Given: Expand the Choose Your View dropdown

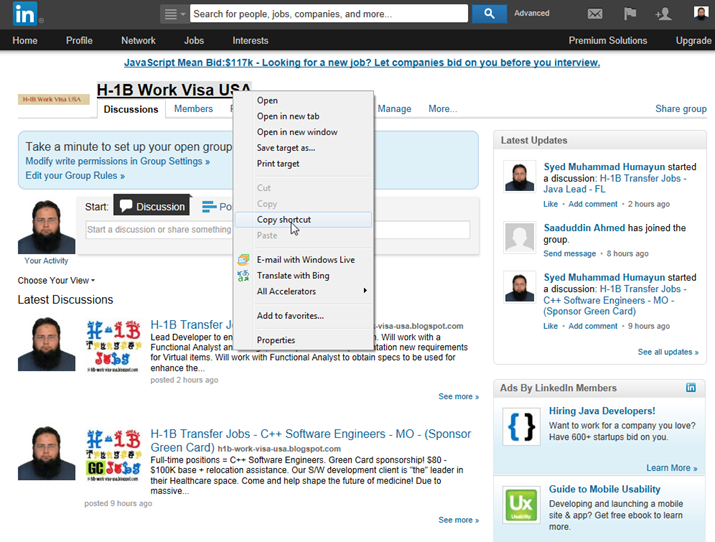Looking at the screenshot, I should [56, 280].
